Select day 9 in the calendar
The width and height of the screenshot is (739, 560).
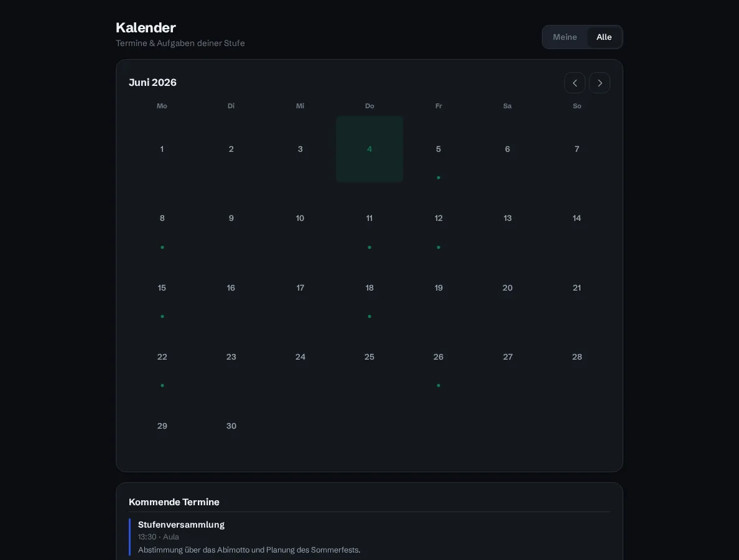point(231,218)
